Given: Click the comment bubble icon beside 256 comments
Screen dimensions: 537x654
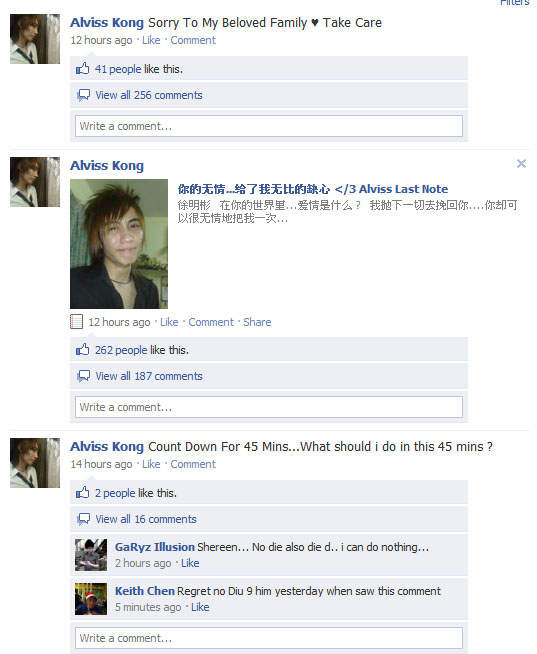Looking at the screenshot, I should click(83, 95).
